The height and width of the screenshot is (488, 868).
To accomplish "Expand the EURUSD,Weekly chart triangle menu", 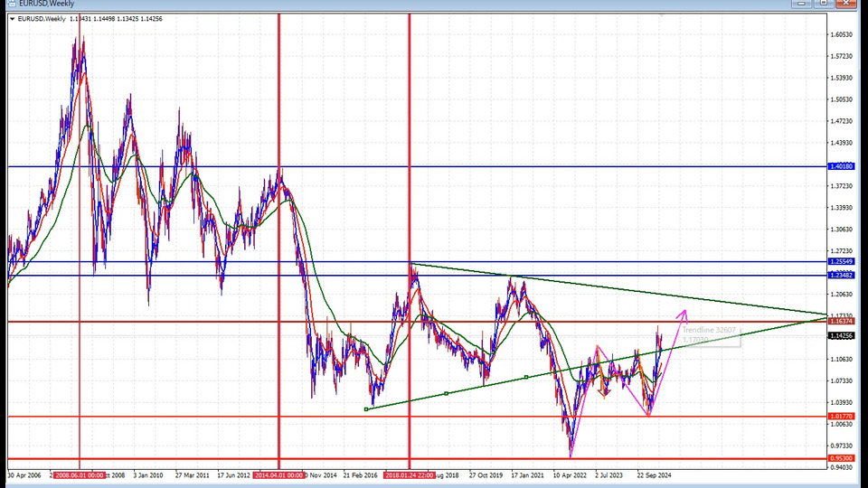I will coord(12,19).
